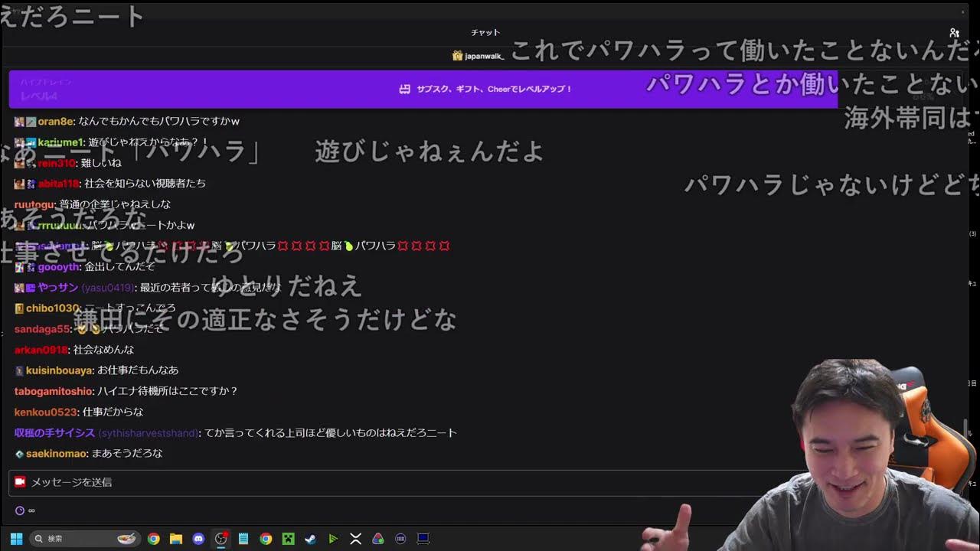The image size is (980, 551).
Task: Open Minecraft from the taskbar
Action: coord(288,539)
